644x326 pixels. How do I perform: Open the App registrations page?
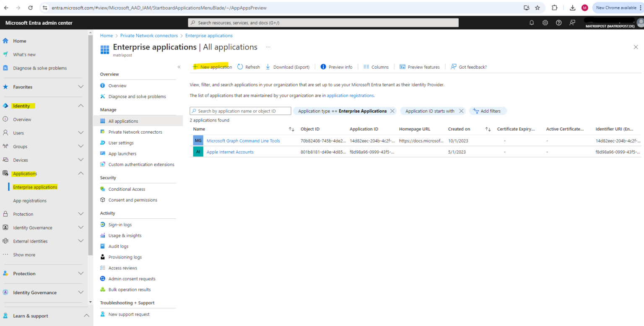click(x=29, y=200)
